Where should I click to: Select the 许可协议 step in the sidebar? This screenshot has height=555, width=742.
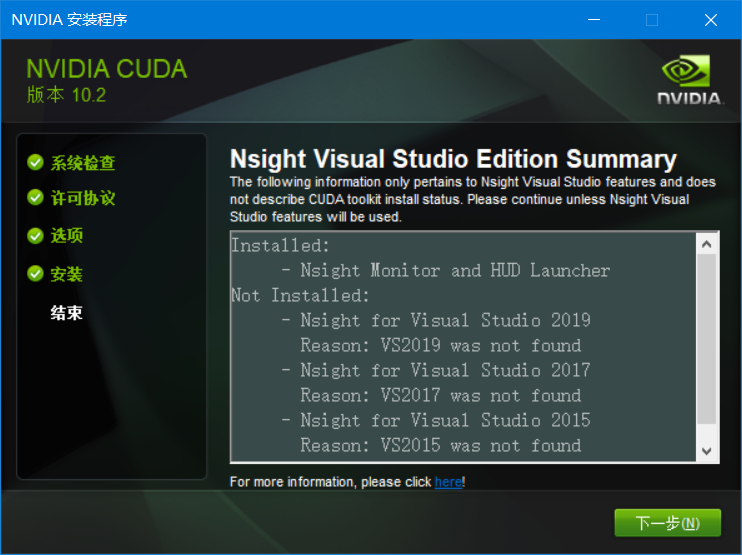(x=82, y=199)
